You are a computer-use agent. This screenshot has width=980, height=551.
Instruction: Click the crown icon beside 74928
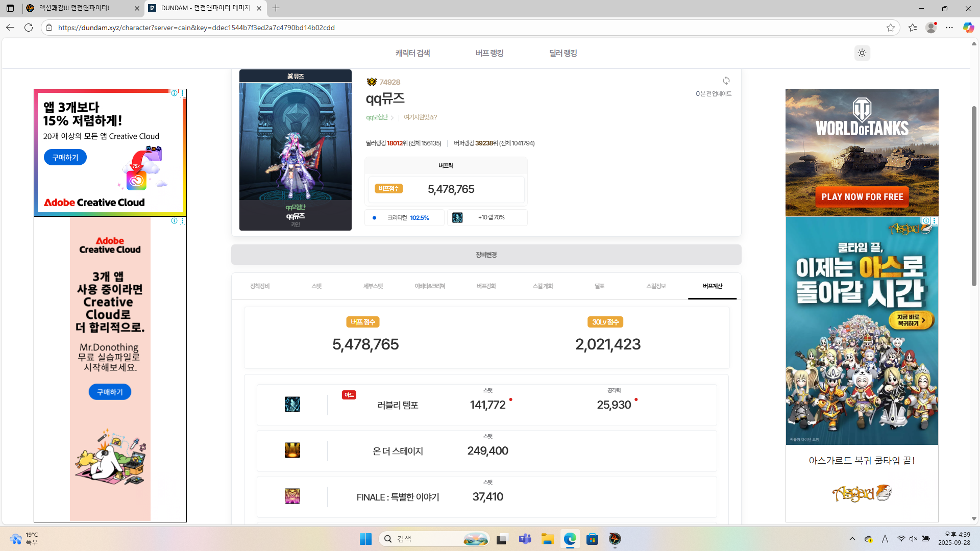coord(372,82)
